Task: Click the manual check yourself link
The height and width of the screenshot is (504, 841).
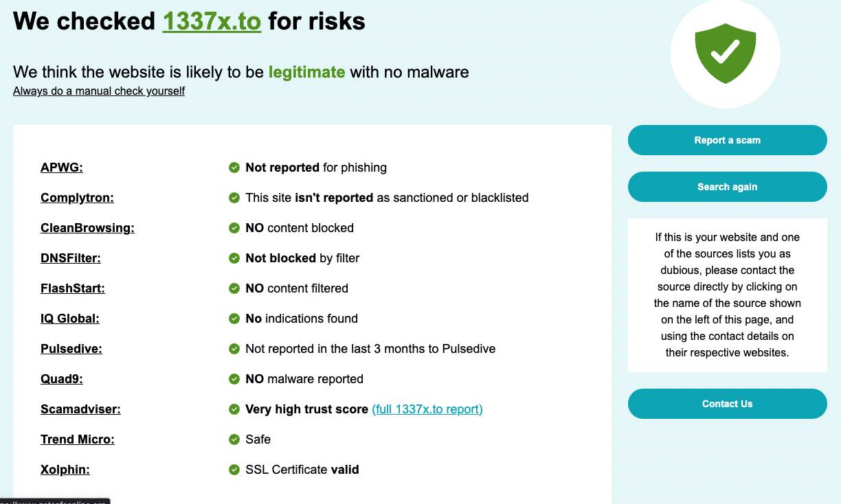Action: [x=98, y=91]
